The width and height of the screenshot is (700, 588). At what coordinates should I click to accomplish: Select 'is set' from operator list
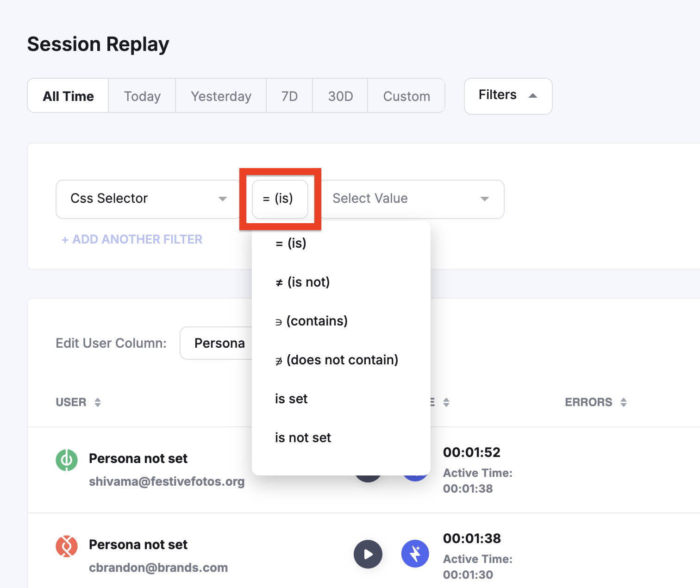(291, 399)
